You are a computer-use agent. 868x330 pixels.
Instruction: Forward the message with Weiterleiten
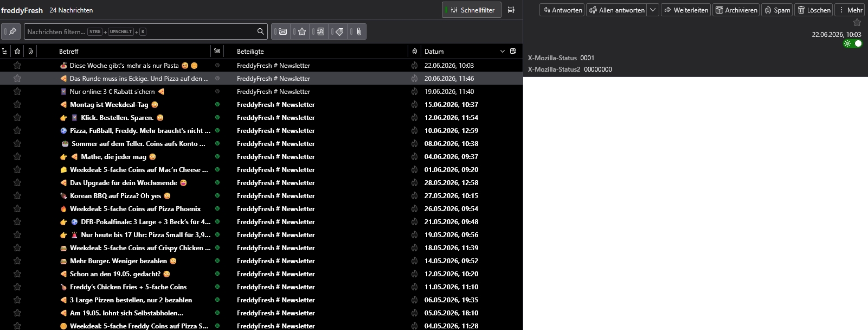(686, 10)
